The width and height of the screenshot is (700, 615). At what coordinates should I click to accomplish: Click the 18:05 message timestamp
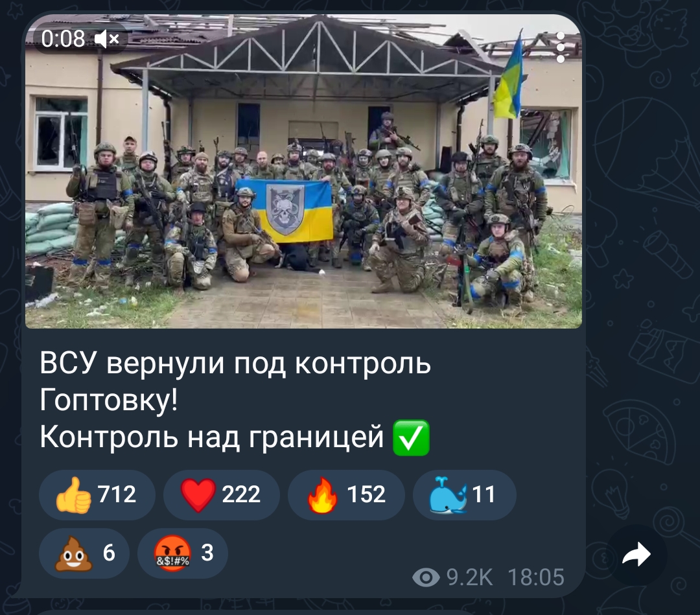click(536, 577)
